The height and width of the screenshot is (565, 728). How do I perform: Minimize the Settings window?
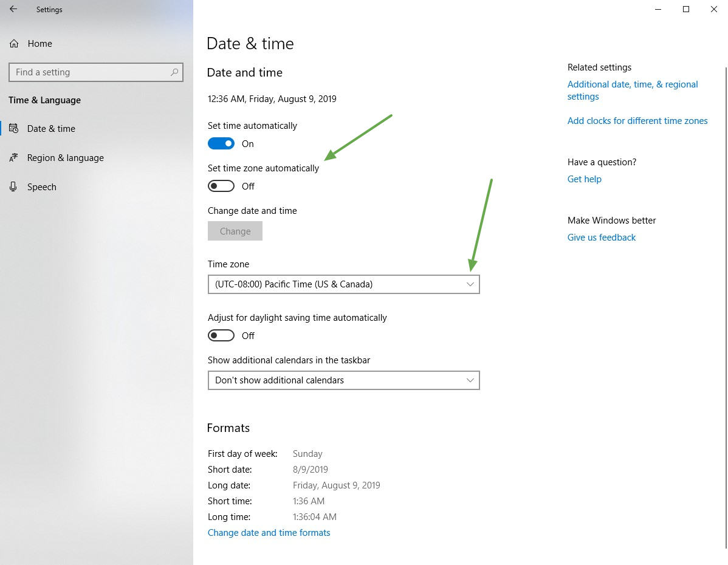pos(658,9)
